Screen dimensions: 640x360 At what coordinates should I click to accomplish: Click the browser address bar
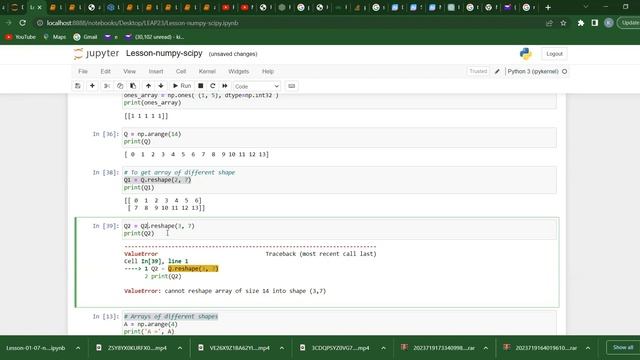pos(286,23)
